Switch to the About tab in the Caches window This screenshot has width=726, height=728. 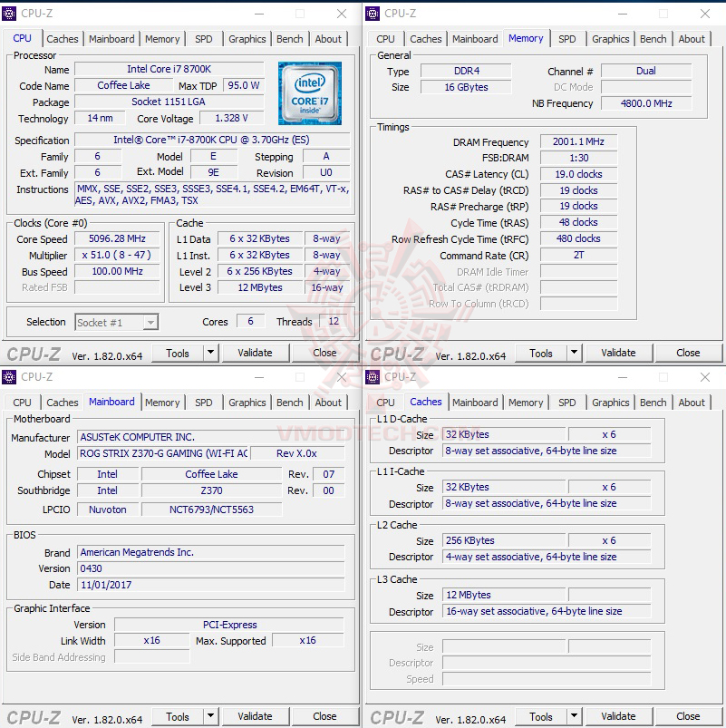pyautogui.click(x=692, y=402)
